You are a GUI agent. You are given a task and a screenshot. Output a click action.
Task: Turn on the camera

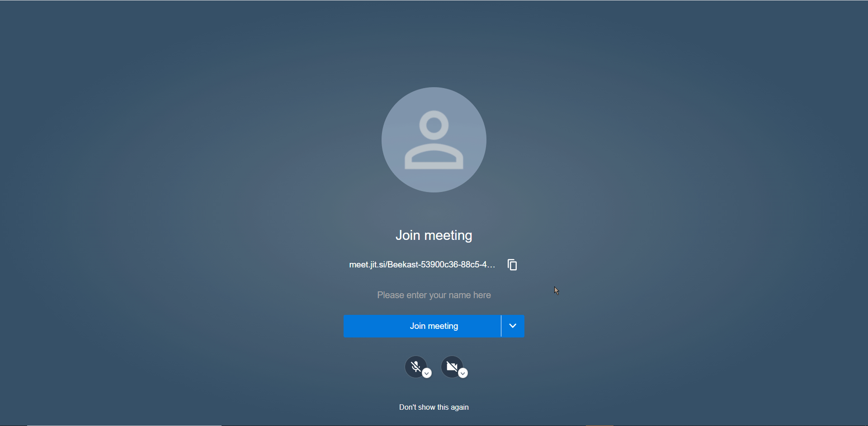452,367
